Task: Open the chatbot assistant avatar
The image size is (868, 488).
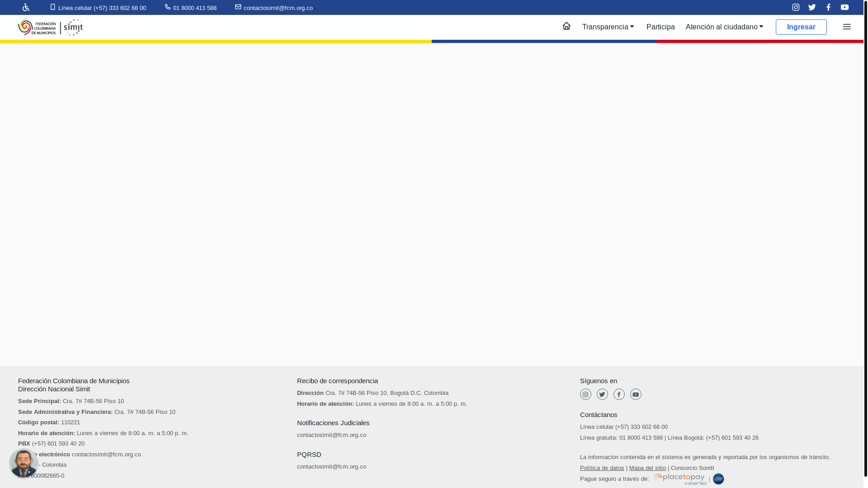Action: (x=24, y=463)
